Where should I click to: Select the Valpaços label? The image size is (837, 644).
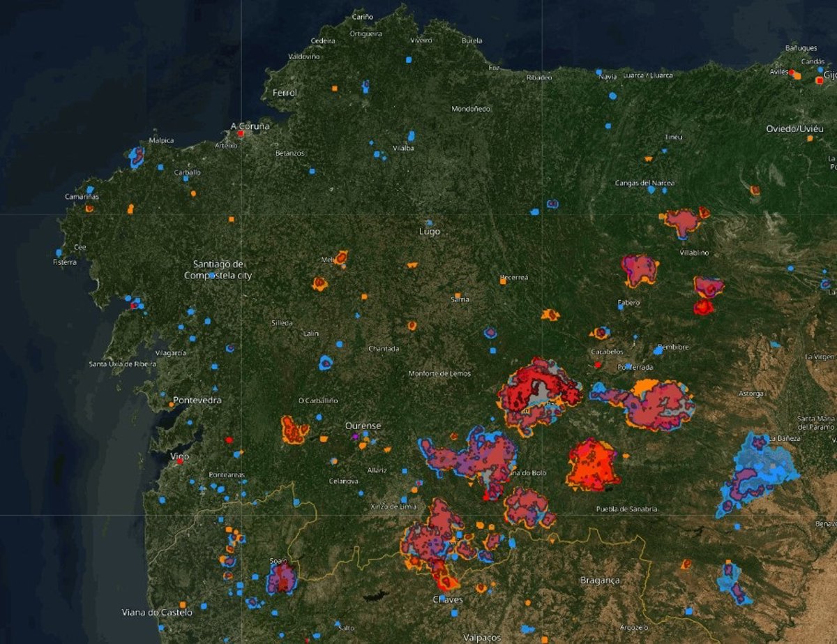pos(482,638)
